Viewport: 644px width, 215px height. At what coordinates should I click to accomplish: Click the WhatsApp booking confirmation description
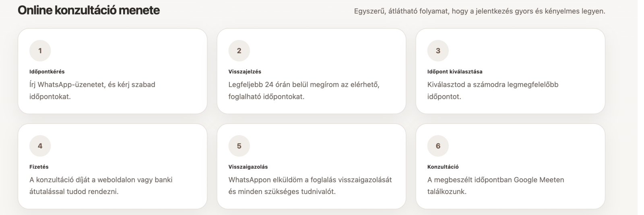click(x=310, y=186)
